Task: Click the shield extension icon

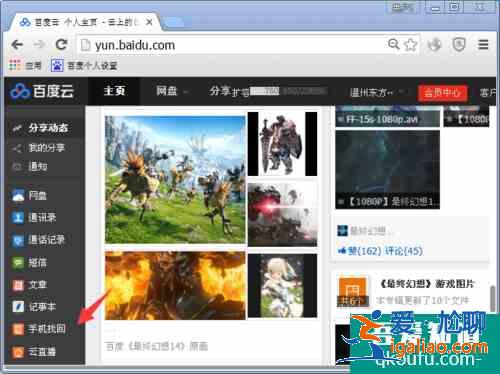Action: pos(459,44)
